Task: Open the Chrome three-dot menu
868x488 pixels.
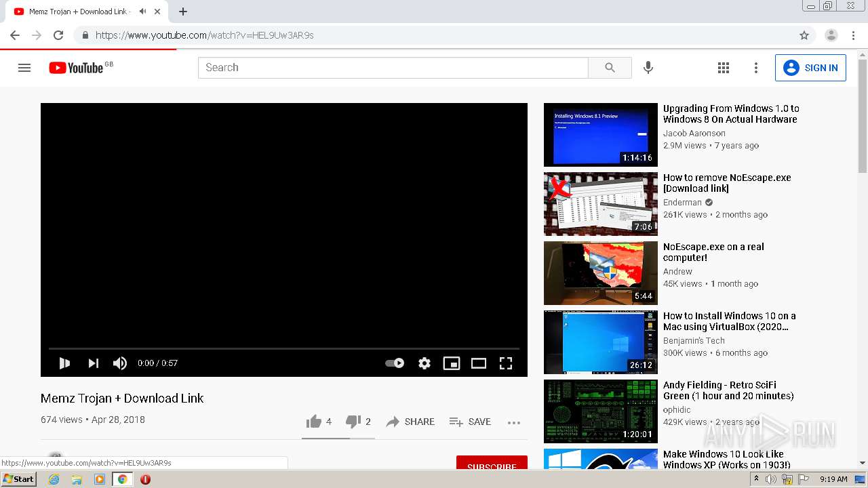Action: point(854,35)
